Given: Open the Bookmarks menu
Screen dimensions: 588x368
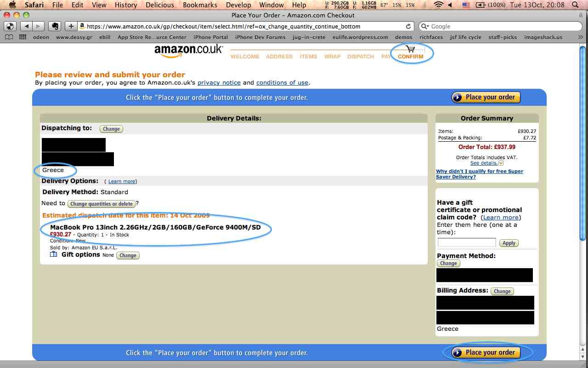Looking at the screenshot, I should [200, 5].
